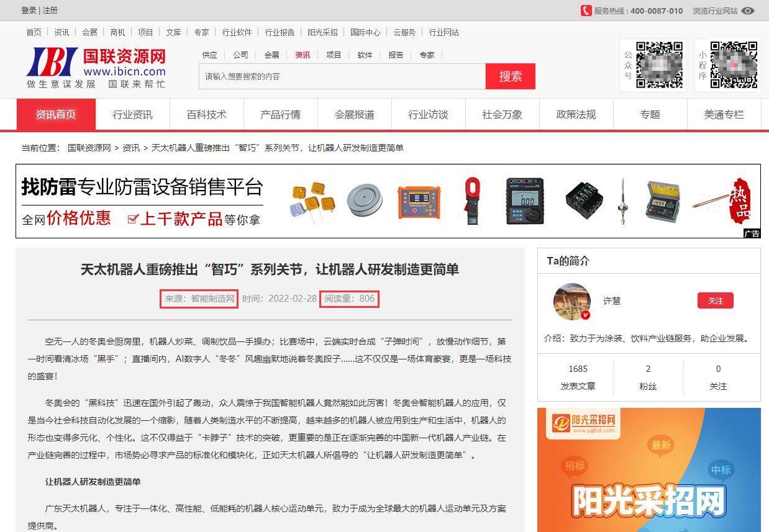The width and height of the screenshot is (769, 532).
Task: Switch to the 政策法规 tab
Action: [576, 115]
